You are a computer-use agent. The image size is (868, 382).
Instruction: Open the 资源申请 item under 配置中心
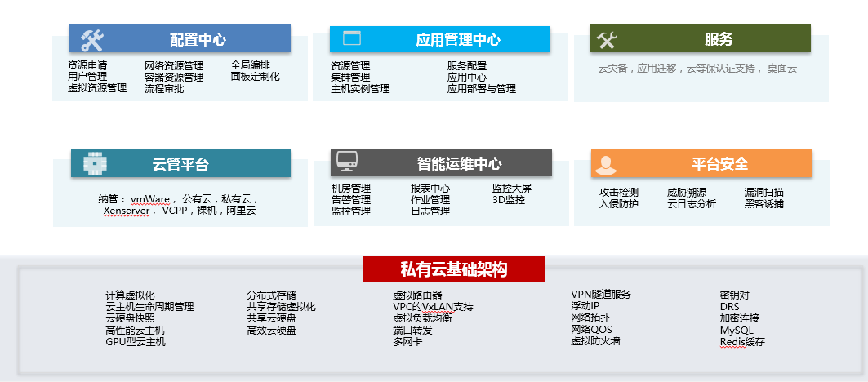(87, 65)
